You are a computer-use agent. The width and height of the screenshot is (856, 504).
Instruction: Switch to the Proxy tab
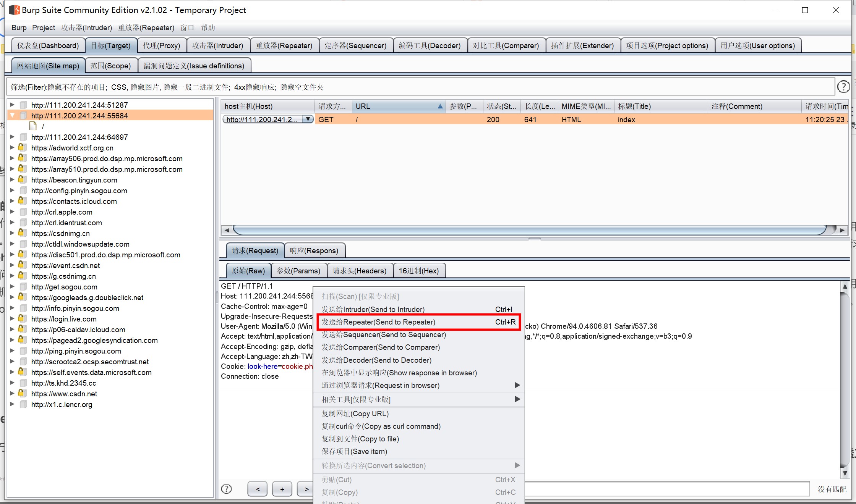click(161, 45)
